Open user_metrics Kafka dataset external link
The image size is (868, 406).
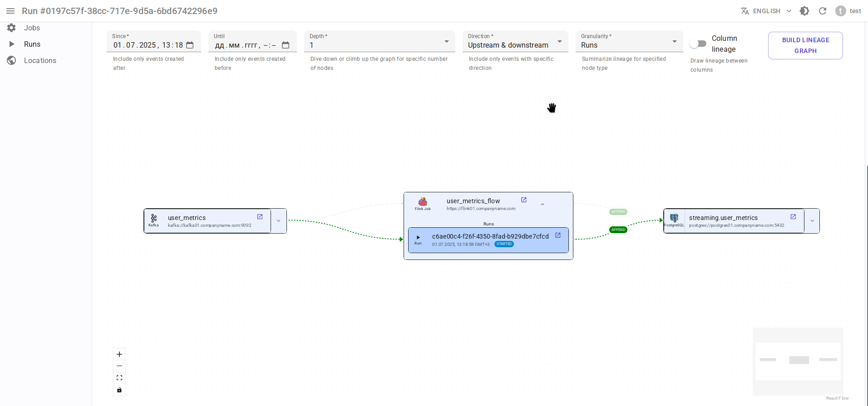point(260,217)
